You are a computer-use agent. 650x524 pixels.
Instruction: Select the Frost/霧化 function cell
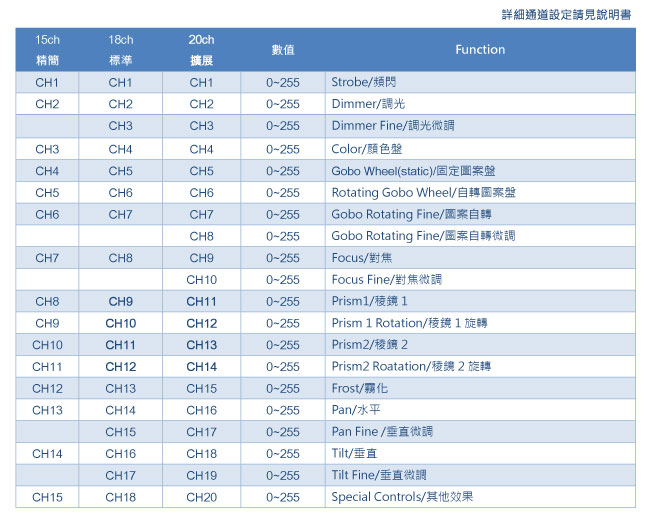360,389
